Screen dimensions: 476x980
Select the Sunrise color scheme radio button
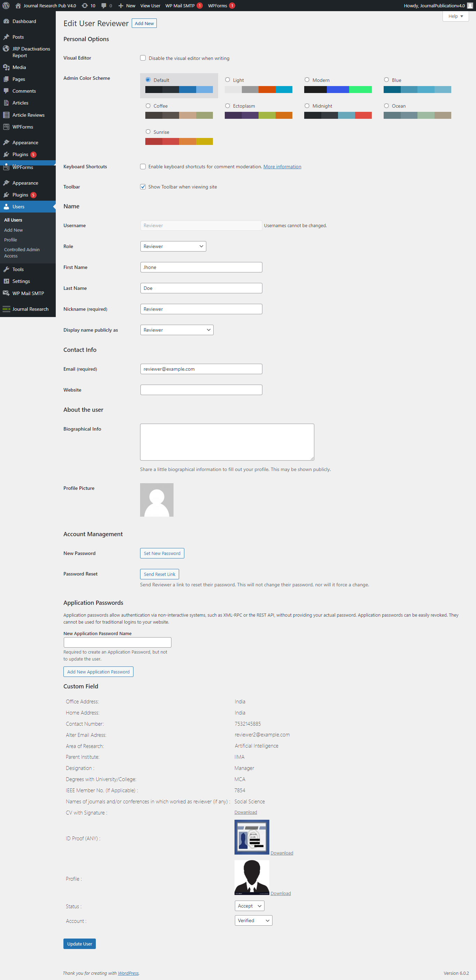[148, 132]
